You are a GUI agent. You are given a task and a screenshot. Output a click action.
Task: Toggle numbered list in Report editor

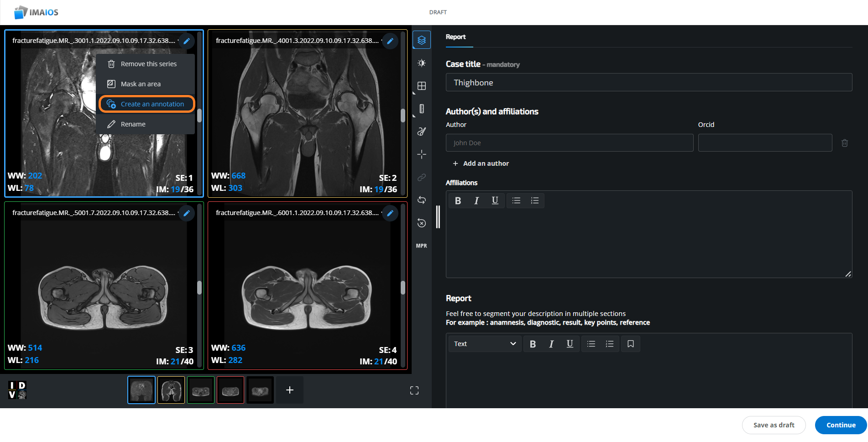[x=610, y=344]
